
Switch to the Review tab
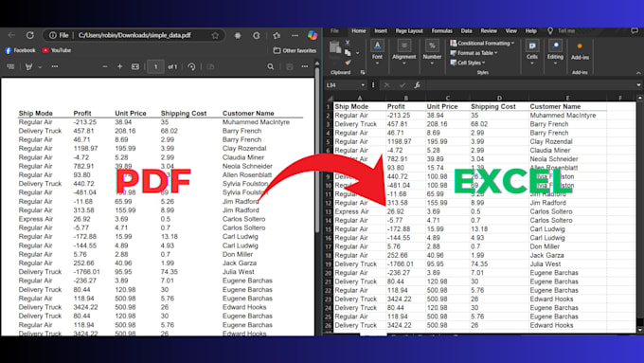coord(489,31)
